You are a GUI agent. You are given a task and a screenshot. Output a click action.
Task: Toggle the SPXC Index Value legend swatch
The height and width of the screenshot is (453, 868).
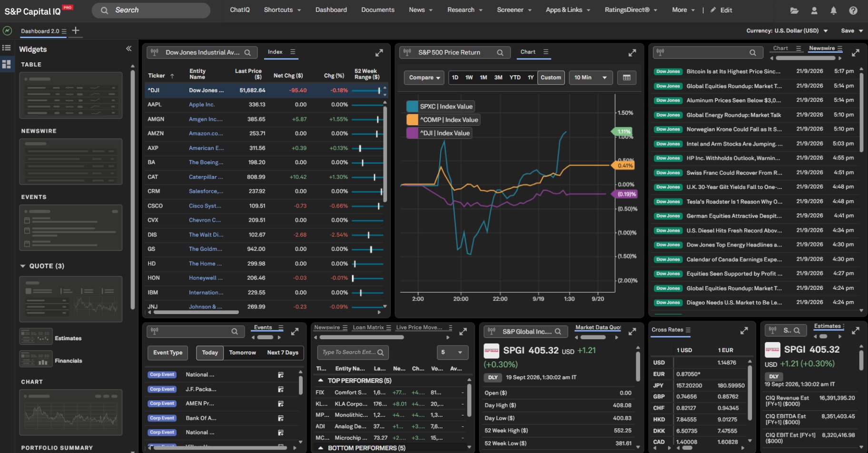(412, 107)
